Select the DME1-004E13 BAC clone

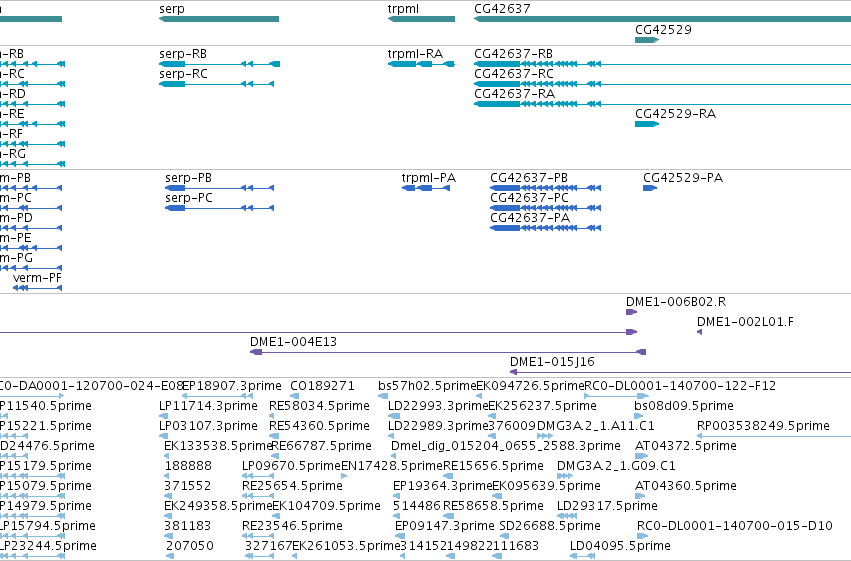[x=448, y=352]
